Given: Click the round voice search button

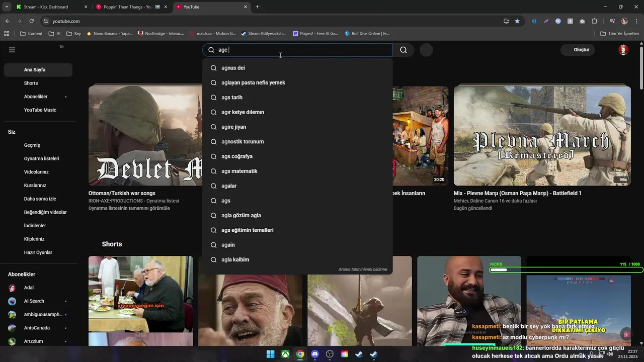Looking at the screenshot, I should (x=426, y=50).
